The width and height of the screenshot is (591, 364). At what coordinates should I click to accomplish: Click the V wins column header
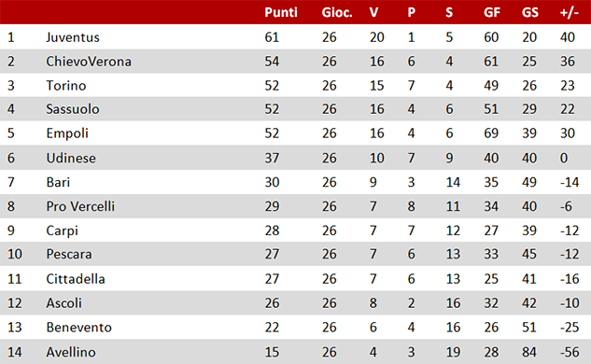tap(373, 12)
